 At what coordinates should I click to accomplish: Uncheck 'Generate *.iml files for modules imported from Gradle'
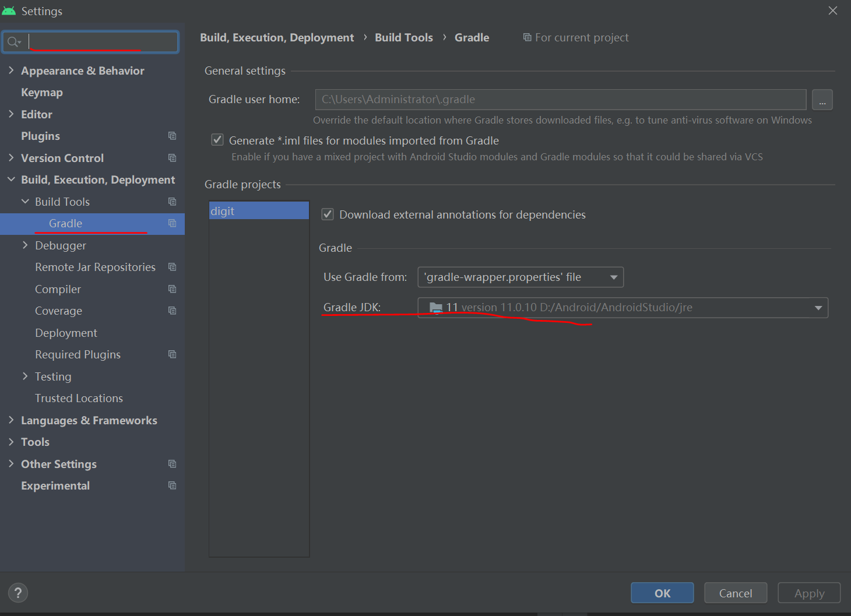coord(217,140)
